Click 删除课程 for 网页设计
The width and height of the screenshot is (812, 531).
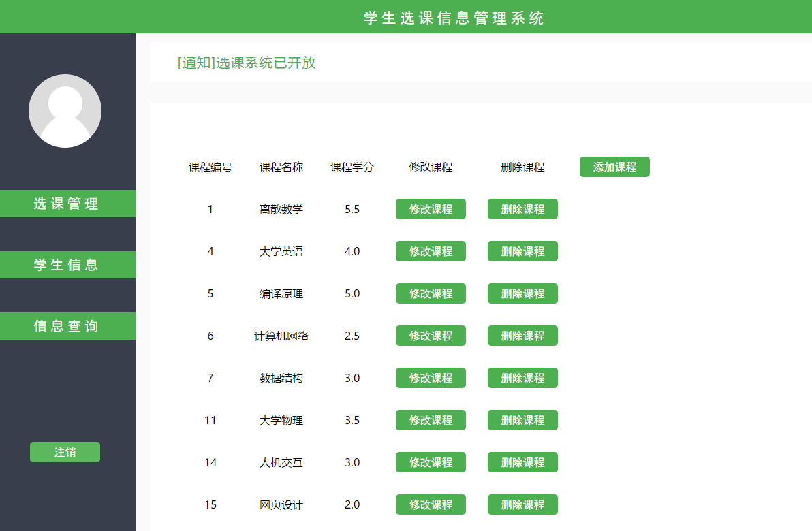[x=522, y=504]
